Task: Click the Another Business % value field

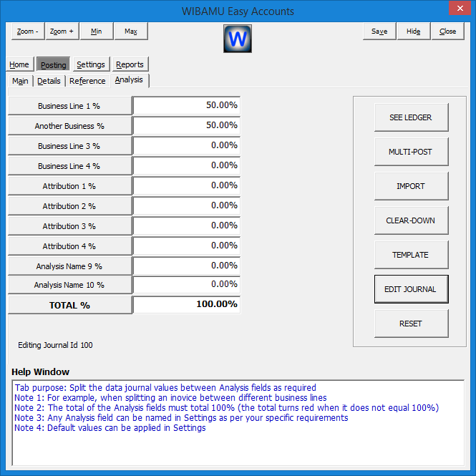Action: pyautogui.click(x=186, y=125)
